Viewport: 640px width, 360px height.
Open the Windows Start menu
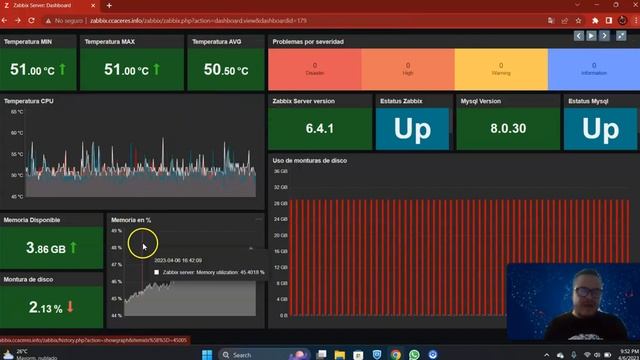(207, 354)
